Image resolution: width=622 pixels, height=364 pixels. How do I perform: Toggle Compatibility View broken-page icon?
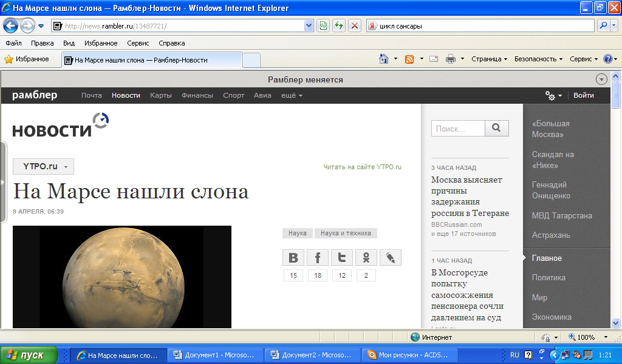click(x=323, y=25)
